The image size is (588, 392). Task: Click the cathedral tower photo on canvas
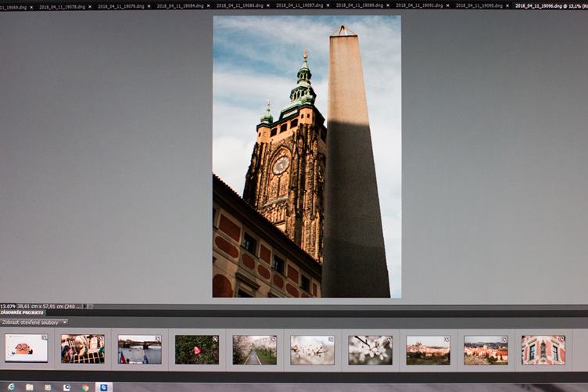307,156
